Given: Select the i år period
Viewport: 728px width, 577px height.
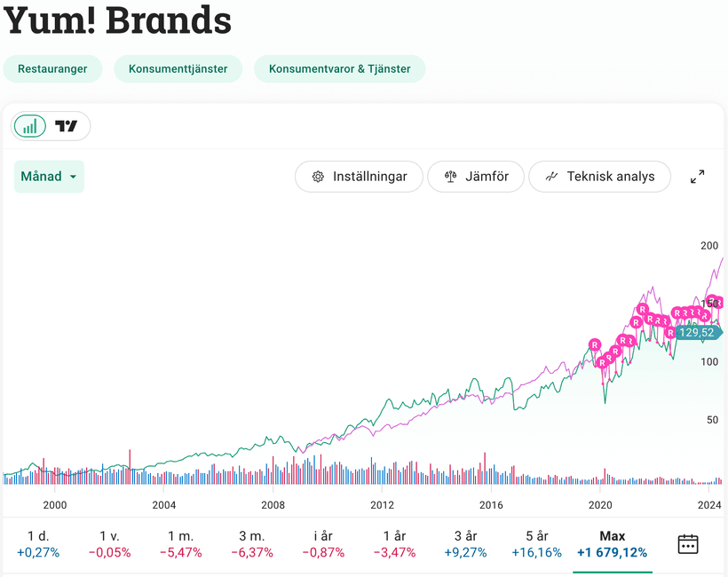Looking at the screenshot, I should pos(322,544).
